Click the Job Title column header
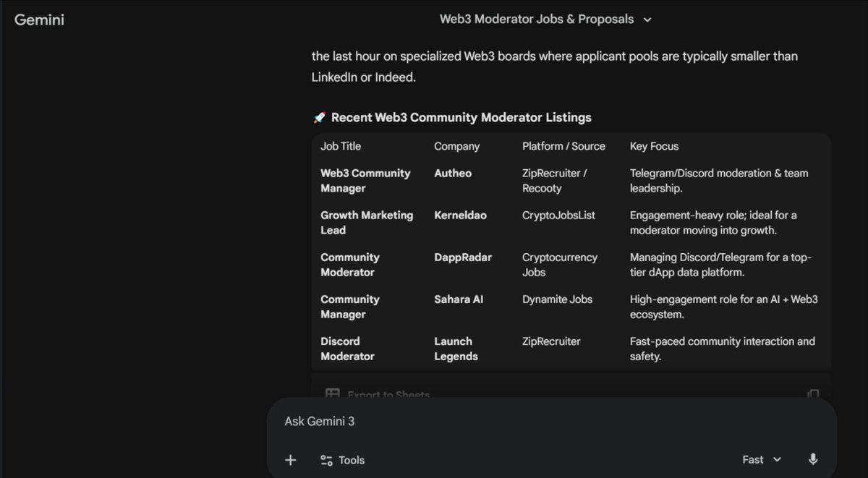Screen dimensions: 868x478 [341, 146]
